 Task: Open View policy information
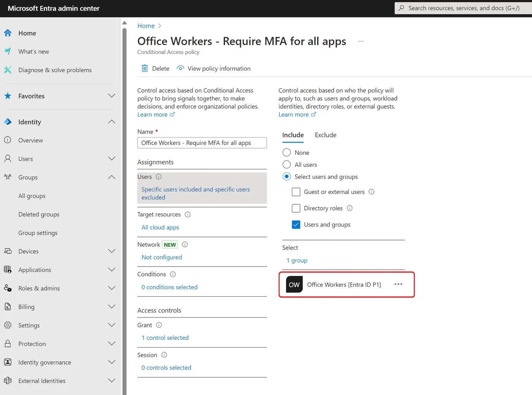214,68
